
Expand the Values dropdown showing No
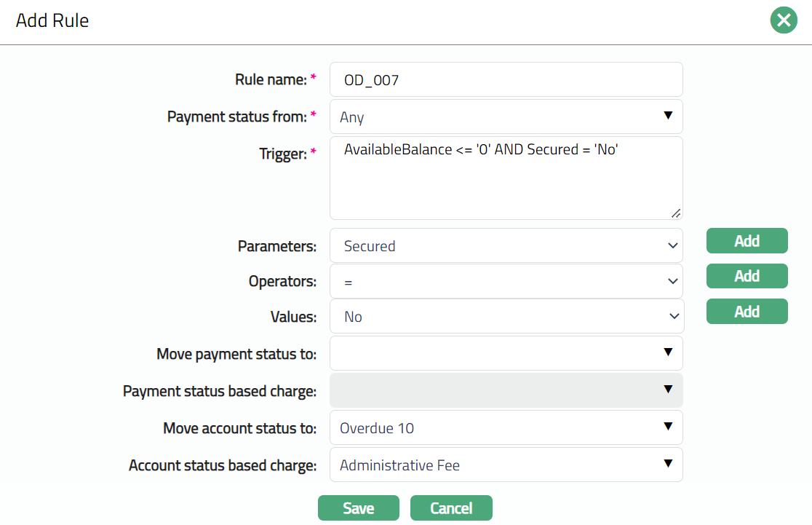point(506,317)
